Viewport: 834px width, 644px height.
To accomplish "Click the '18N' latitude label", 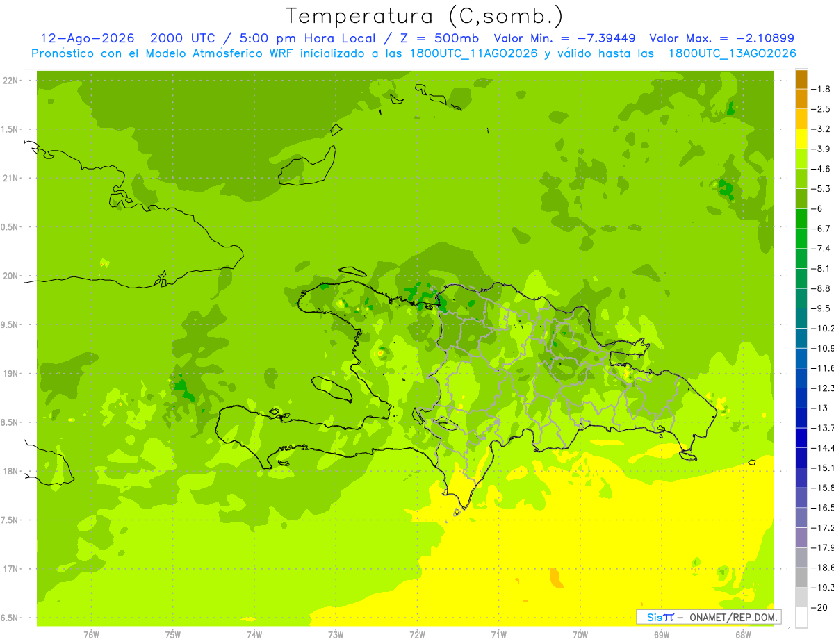I will pyautogui.click(x=10, y=471).
